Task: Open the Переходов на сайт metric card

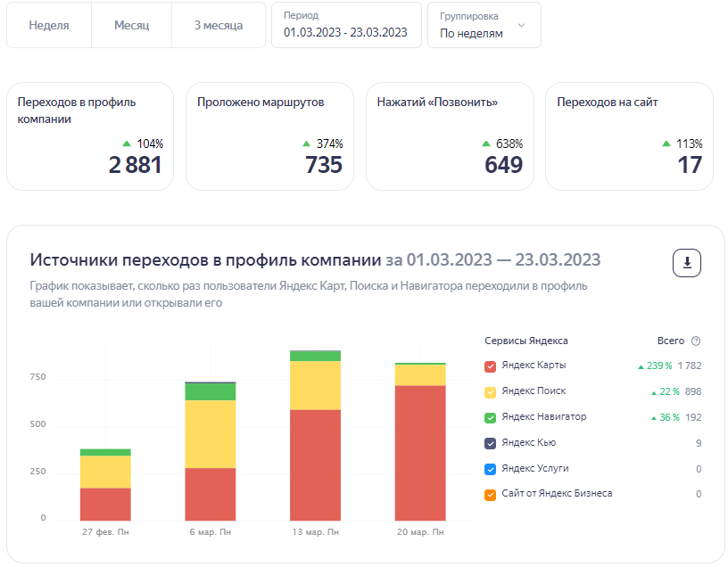Action: click(629, 136)
